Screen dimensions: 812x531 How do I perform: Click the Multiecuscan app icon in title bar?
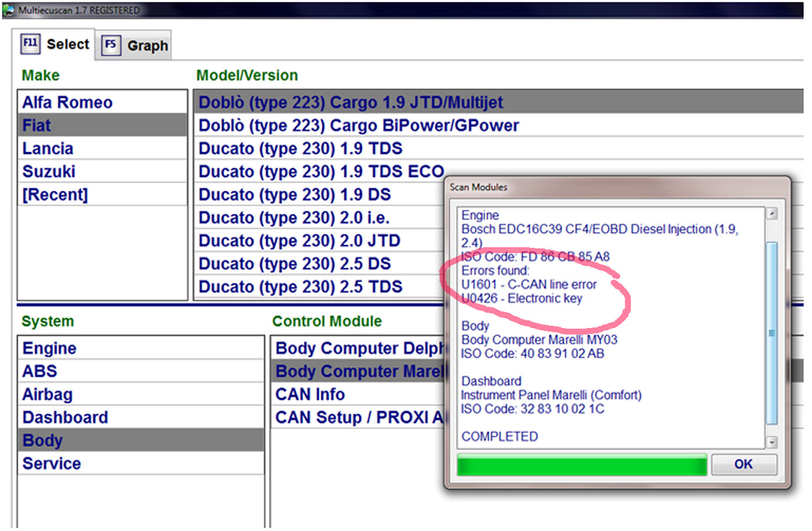(x=9, y=10)
